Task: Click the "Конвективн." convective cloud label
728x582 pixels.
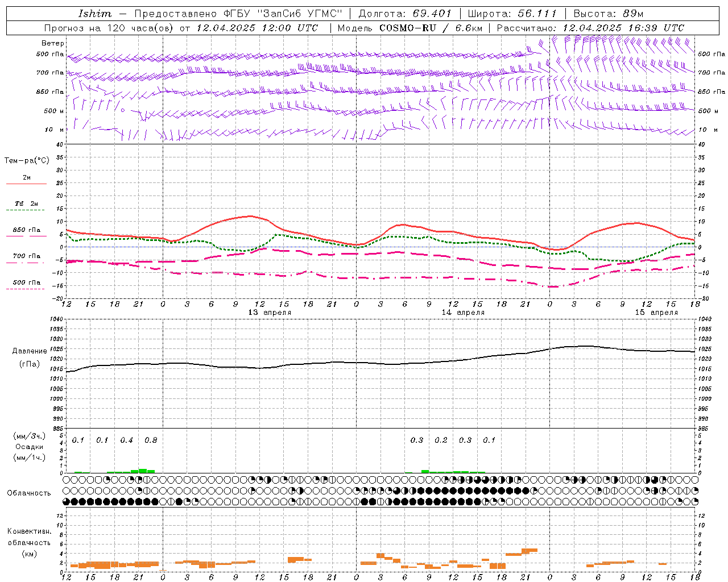Action: pyautogui.click(x=29, y=531)
